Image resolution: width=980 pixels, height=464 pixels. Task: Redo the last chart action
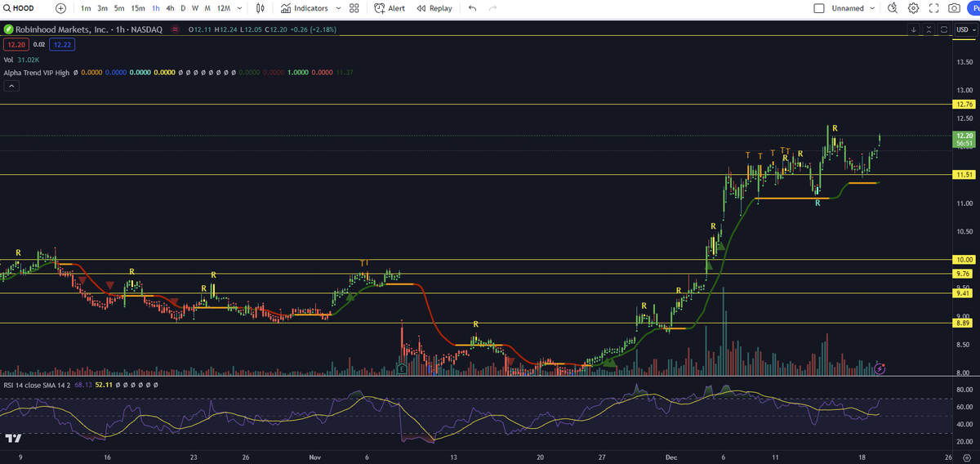(x=492, y=8)
